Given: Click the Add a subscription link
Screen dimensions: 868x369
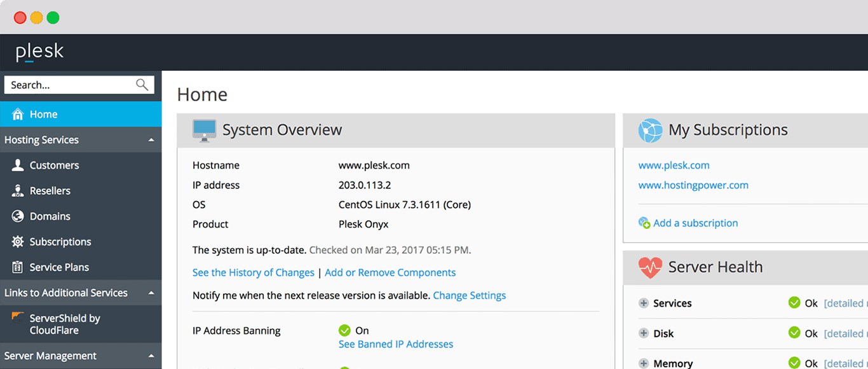Looking at the screenshot, I should pyautogui.click(x=696, y=223).
